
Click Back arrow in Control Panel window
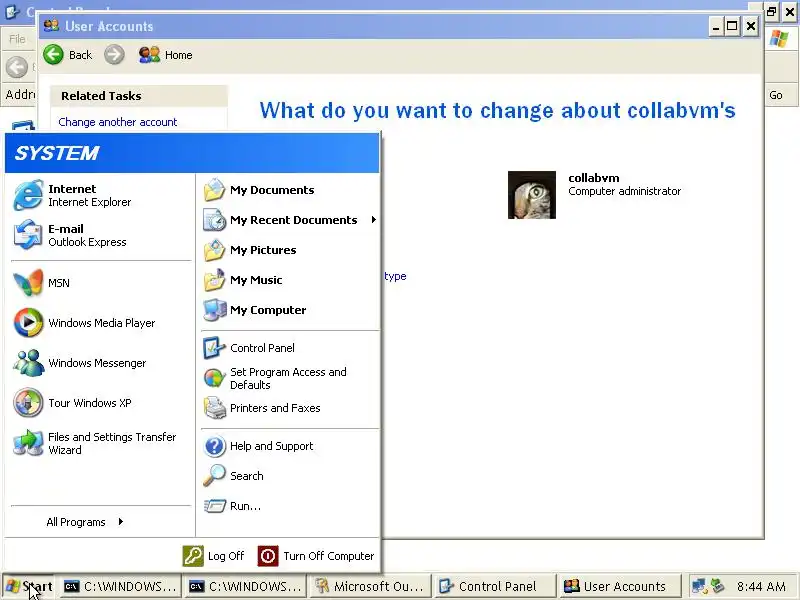17,67
